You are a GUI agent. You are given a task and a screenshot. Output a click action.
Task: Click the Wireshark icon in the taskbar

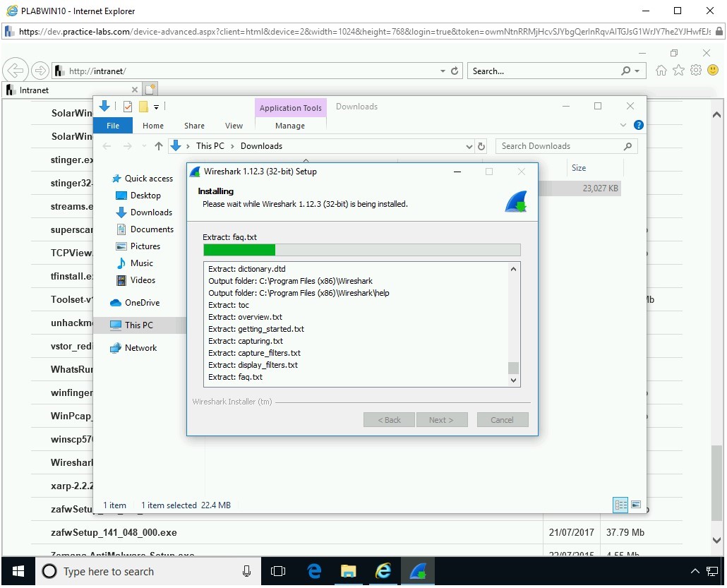419,571
